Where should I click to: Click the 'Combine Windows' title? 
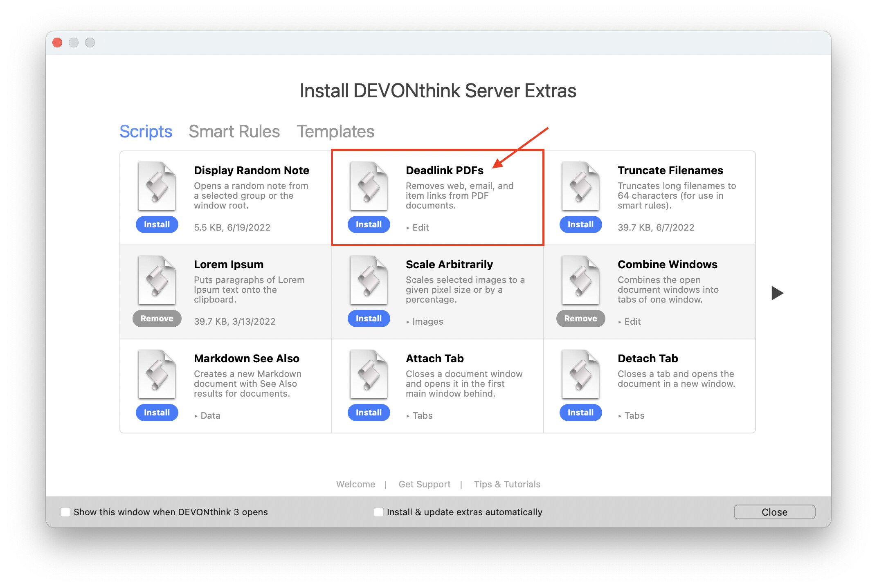pyautogui.click(x=668, y=264)
